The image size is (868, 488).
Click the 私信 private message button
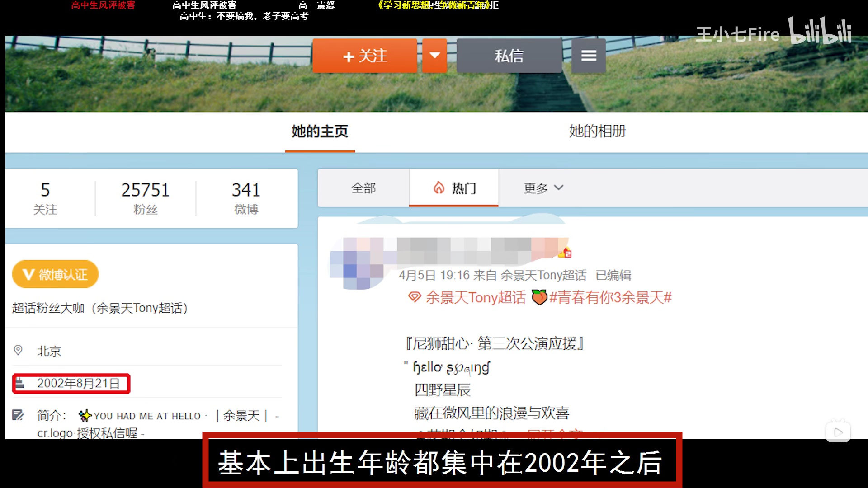click(509, 56)
